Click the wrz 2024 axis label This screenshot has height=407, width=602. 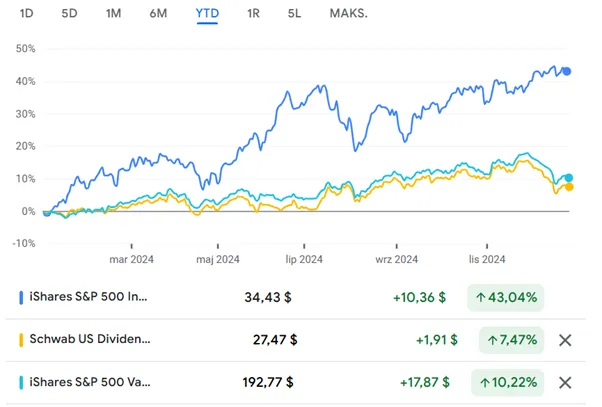point(397,260)
